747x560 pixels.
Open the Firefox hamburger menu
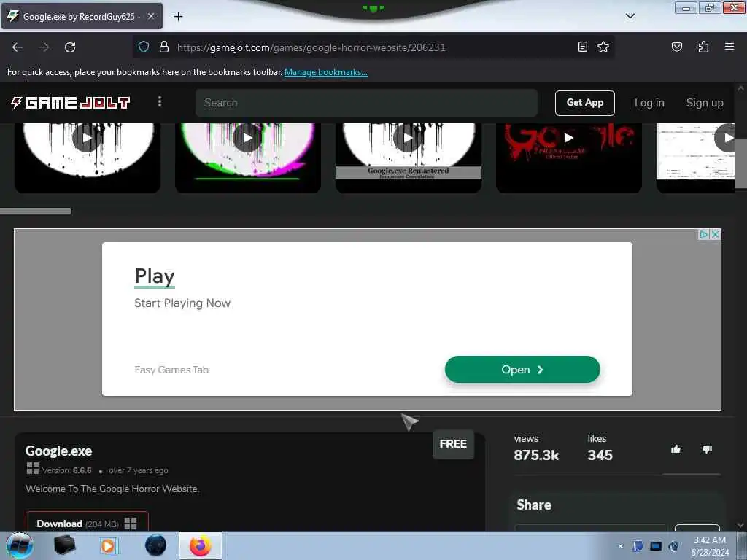[729, 47]
